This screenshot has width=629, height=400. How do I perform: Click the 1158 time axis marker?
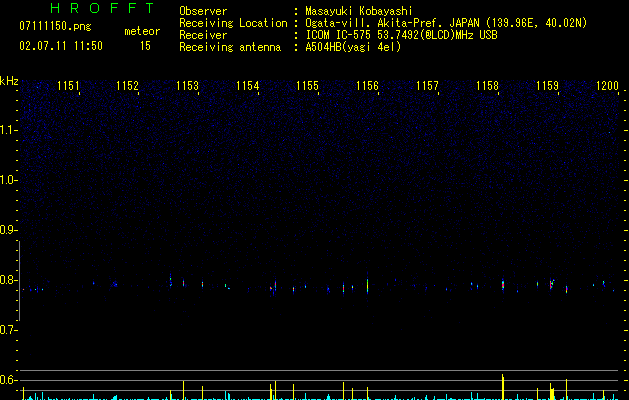point(487,86)
